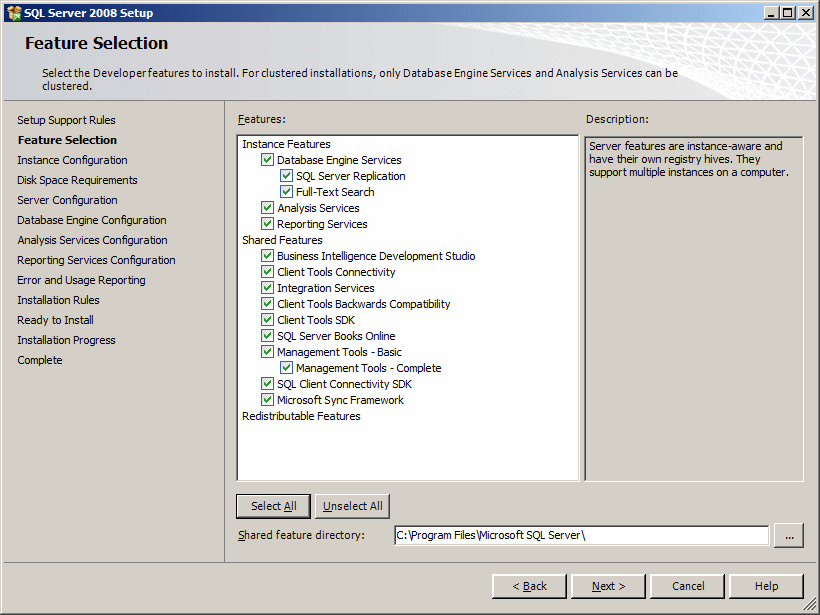Toggle Full-Text Search checkbox
This screenshot has width=820, height=615.
tap(286, 191)
